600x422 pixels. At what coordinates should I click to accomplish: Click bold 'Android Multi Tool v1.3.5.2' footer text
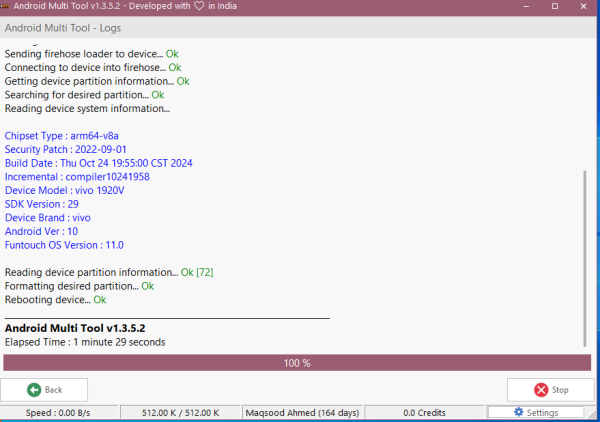pos(75,328)
